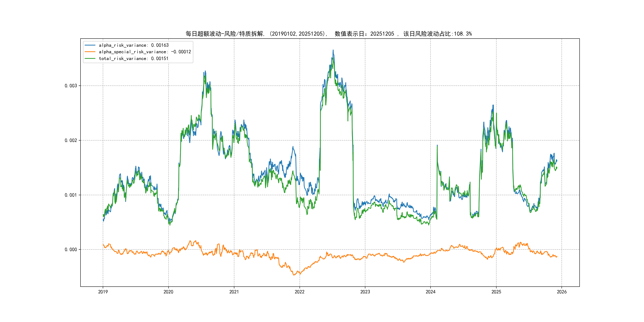This screenshot has height=322, width=644.
Task: Click the 0.001 y-axis tick label
Action: pos(71,195)
